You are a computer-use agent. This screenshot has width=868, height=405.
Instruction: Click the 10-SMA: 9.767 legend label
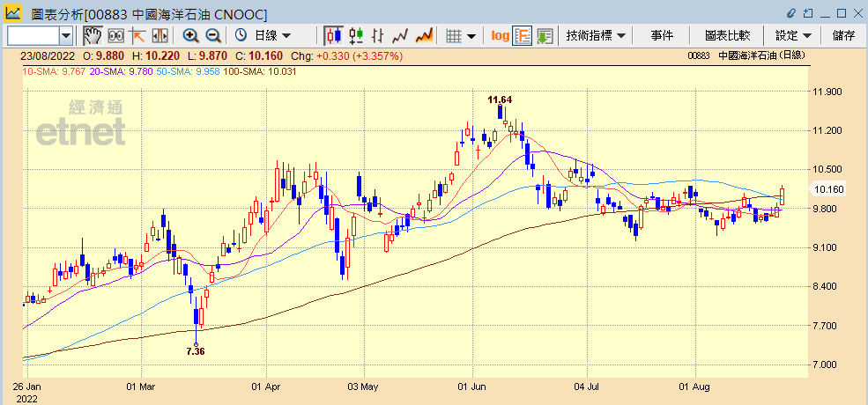tap(54, 70)
